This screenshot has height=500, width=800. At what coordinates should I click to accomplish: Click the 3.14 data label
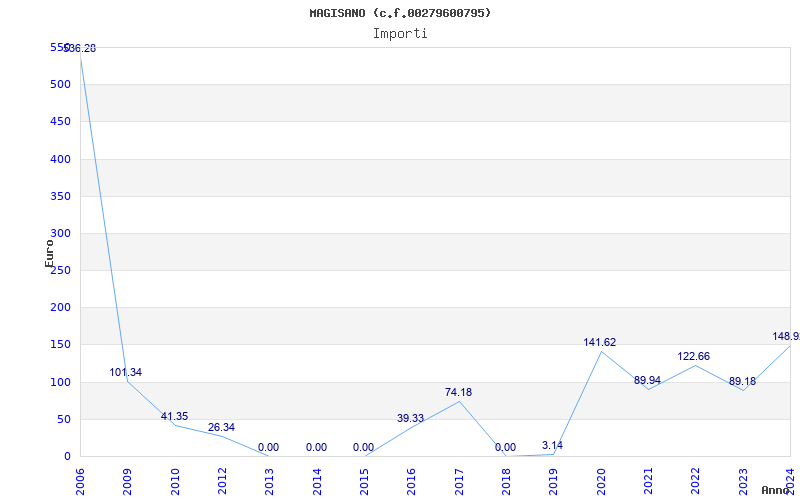click(553, 445)
